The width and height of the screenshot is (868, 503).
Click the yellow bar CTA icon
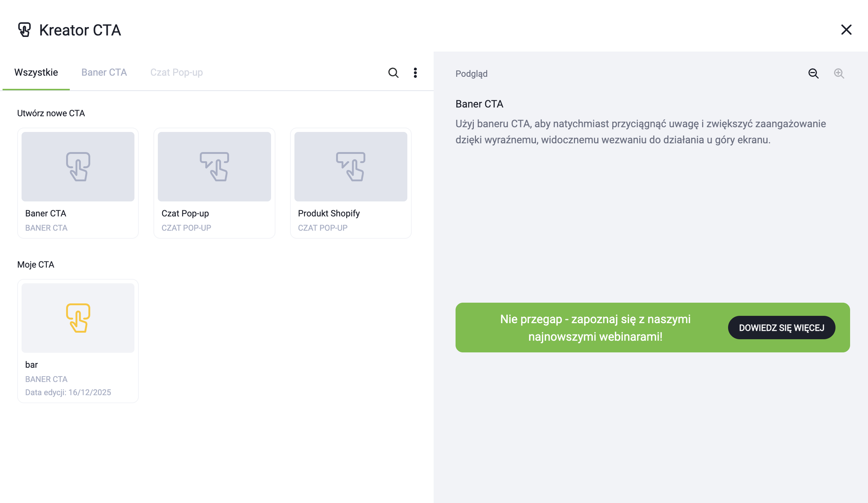78,318
